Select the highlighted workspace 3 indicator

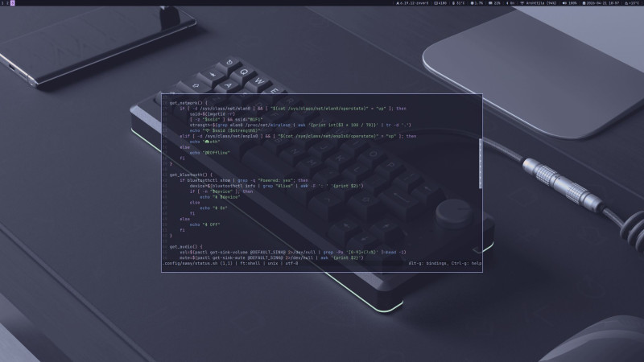[x=12, y=3]
